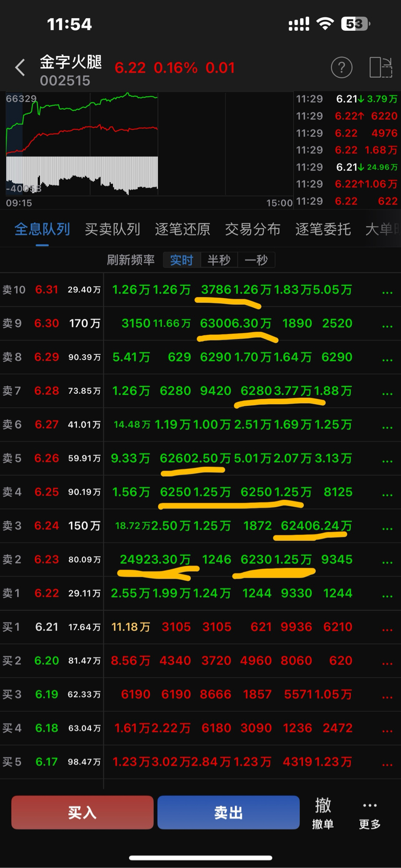The width and height of the screenshot is (401, 868).
Task: Set refresh rate to 半秒
Action: tap(219, 260)
